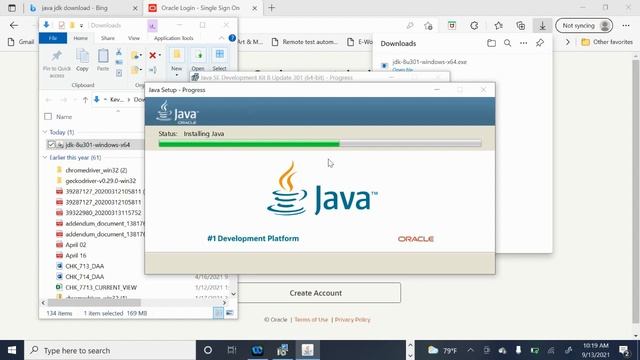
Task: Select the April 16 file
Action: click(x=76, y=256)
